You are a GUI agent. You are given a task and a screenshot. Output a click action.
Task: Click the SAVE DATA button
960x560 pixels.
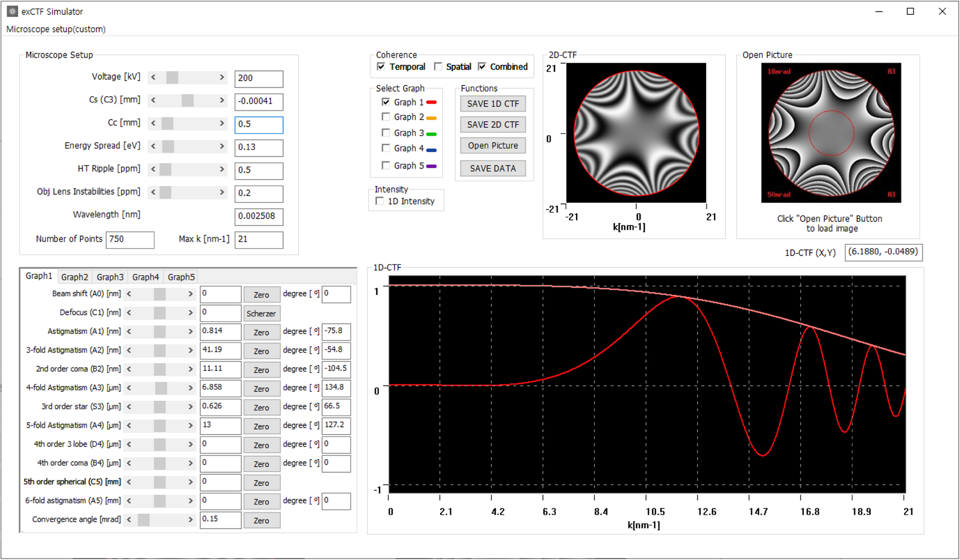coord(493,168)
